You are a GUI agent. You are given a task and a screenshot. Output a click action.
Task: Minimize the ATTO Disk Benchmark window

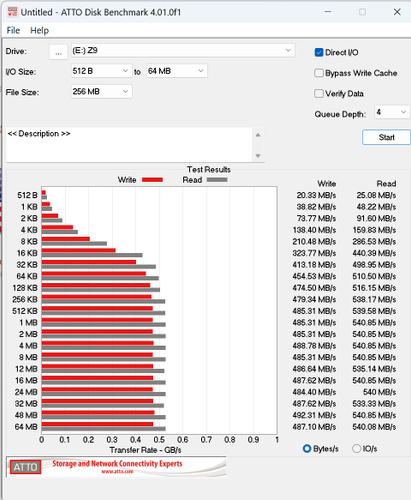click(x=328, y=12)
